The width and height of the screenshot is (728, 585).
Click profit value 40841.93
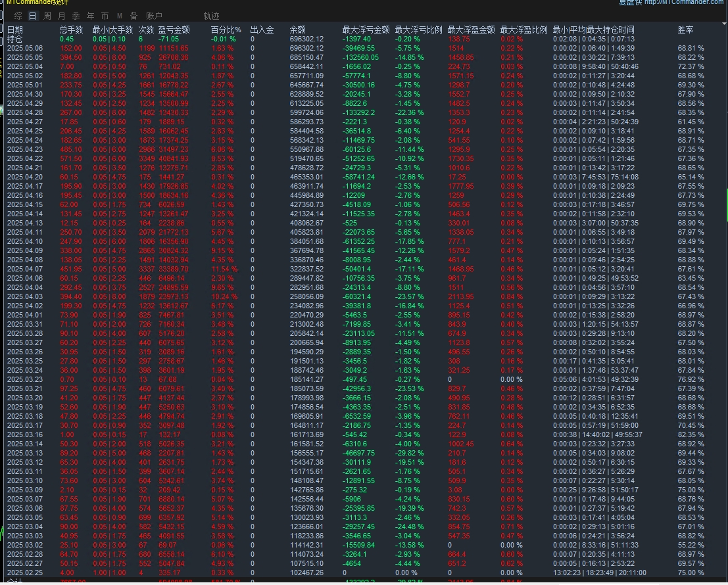(x=174, y=158)
